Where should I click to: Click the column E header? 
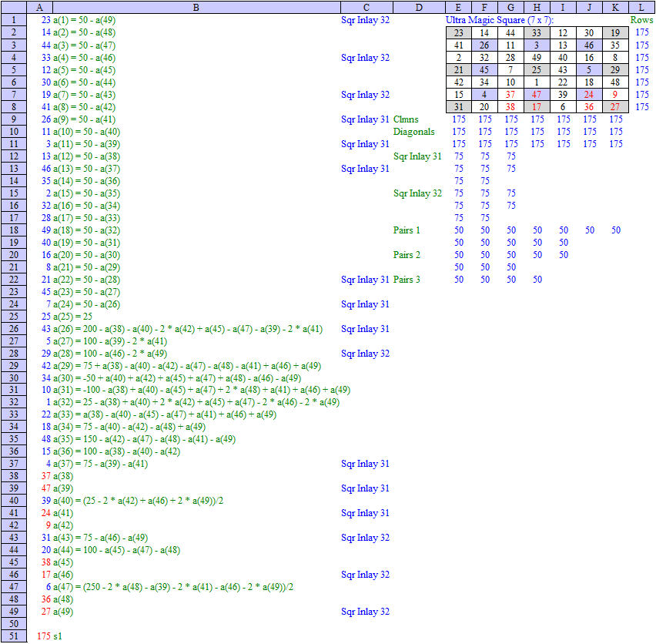click(459, 7)
